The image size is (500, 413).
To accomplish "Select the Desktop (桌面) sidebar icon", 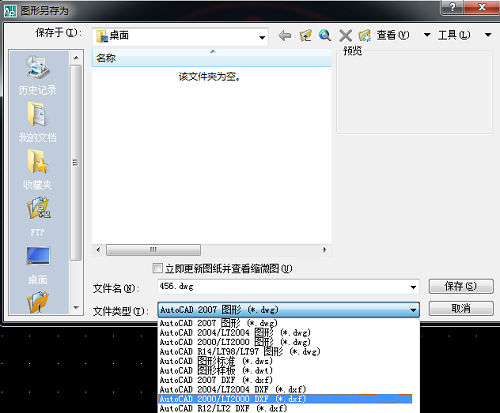I will point(38,256).
